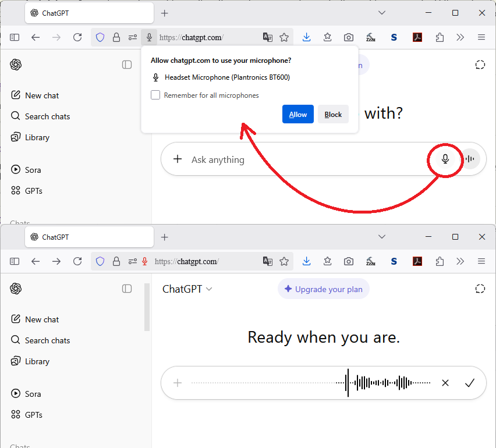Go forward in bottom browser window
Image resolution: width=496 pixels, height=448 pixels.
pos(56,261)
